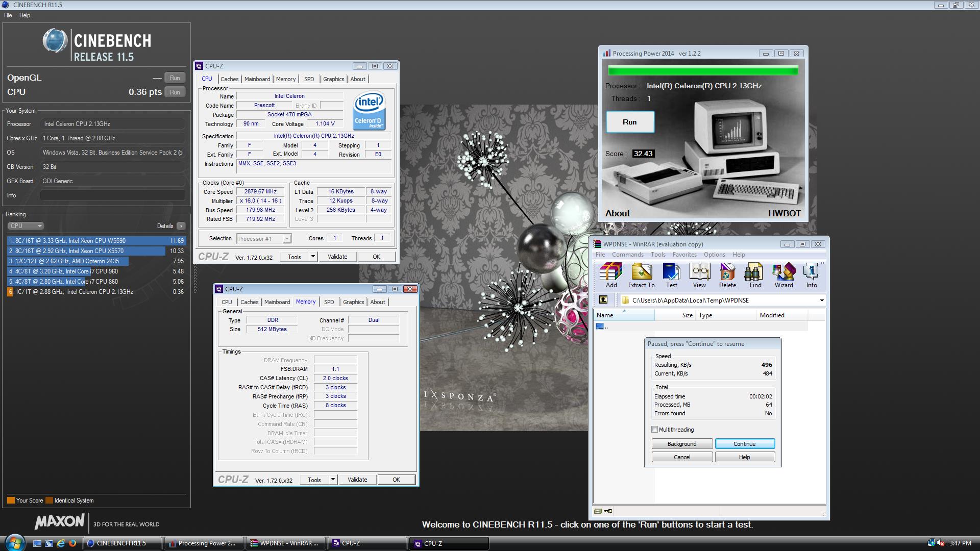Click the volume icon in system tray
The image size is (980, 551).
941,543
